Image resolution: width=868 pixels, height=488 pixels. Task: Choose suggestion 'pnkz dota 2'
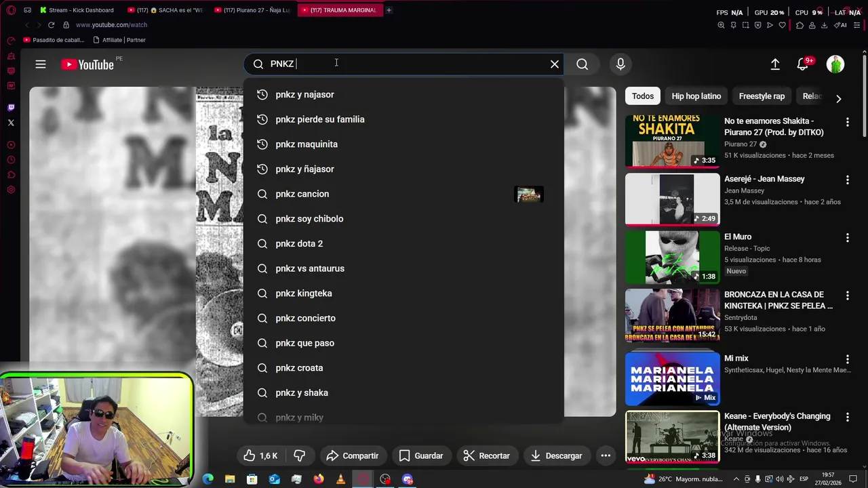[403, 243]
